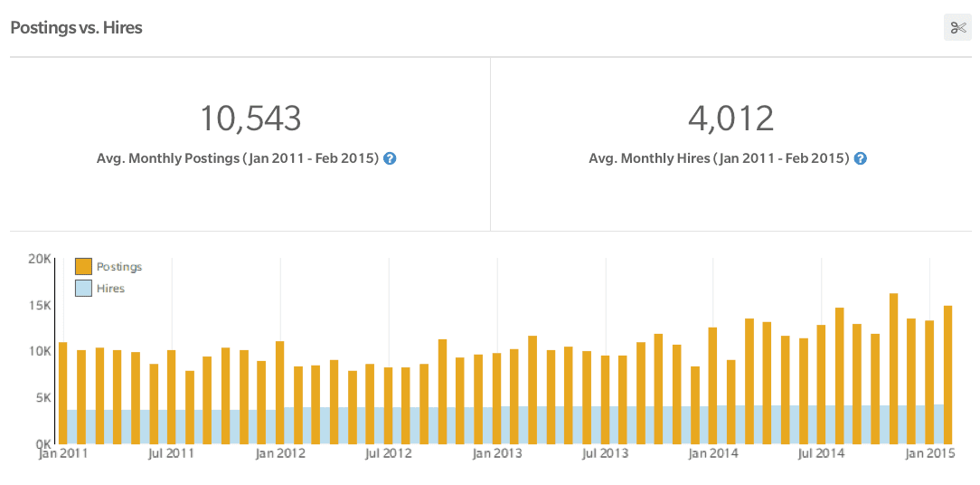Image resolution: width=980 pixels, height=485 pixels.
Task: Click the 0K y-axis label
Action: (x=42, y=443)
